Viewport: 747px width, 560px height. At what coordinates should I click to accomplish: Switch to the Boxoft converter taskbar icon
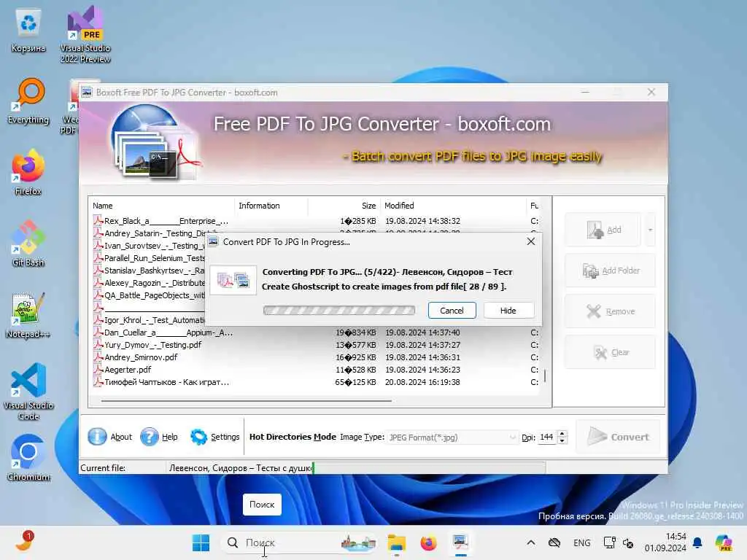click(460, 542)
